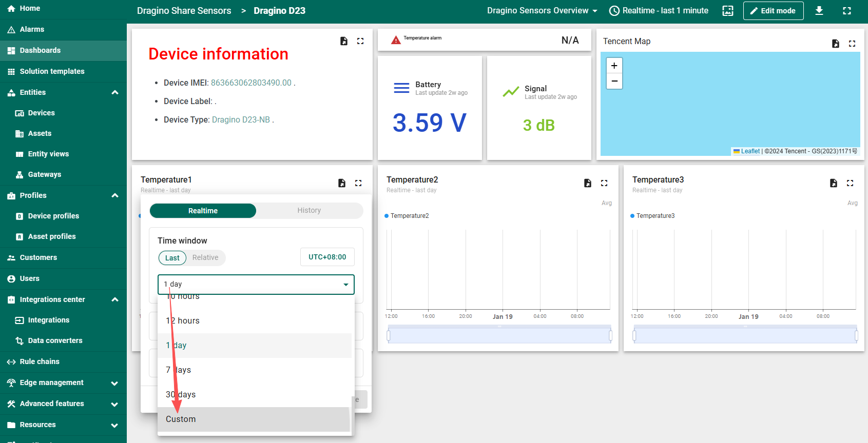Zoom out on the Tencent Map

point(614,81)
